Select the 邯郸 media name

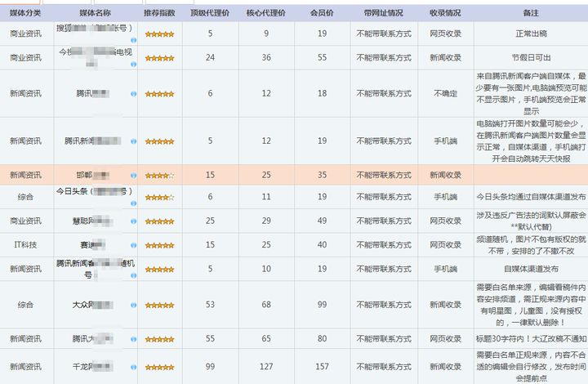92,175
